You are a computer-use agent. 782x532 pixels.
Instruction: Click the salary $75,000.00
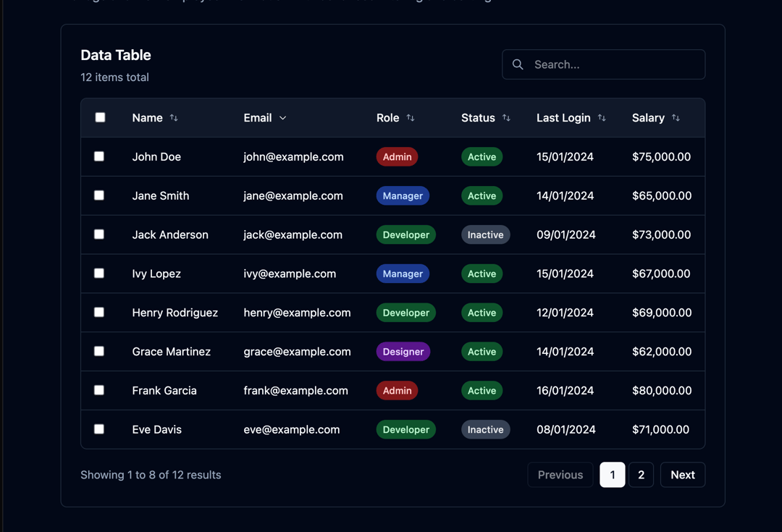661,156
